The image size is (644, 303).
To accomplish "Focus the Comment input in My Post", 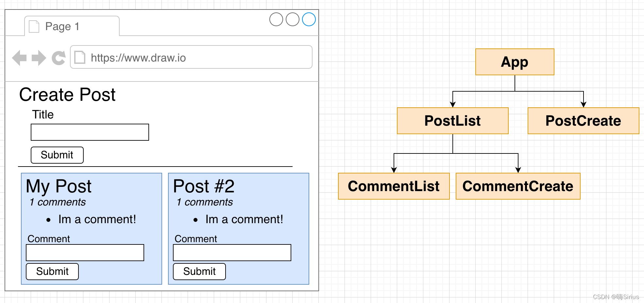I will 85,253.
